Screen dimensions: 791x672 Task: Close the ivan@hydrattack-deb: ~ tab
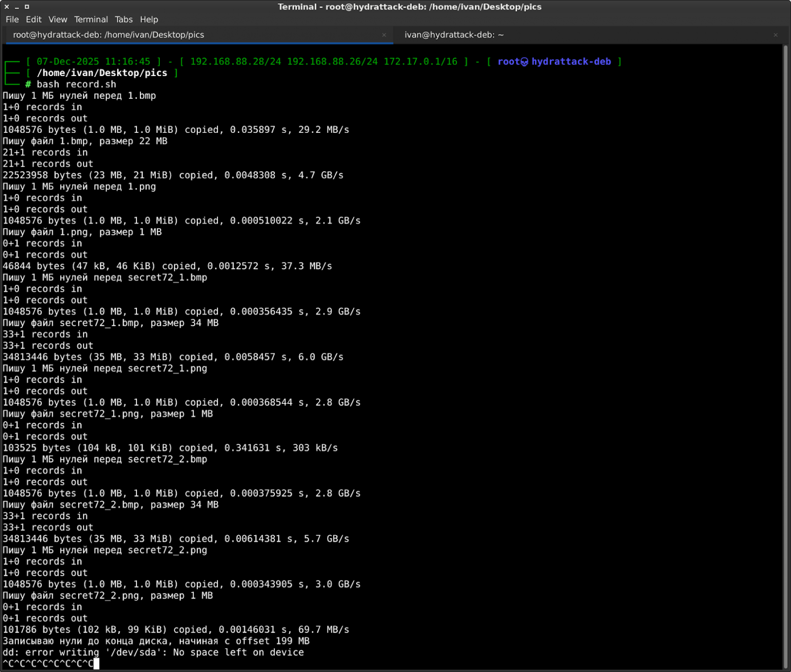click(x=775, y=35)
